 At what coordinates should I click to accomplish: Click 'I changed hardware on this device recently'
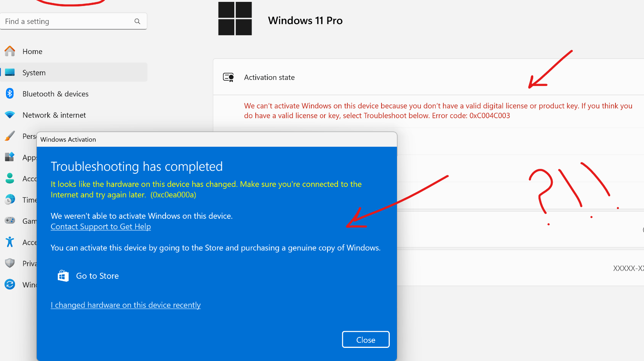click(x=126, y=305)
